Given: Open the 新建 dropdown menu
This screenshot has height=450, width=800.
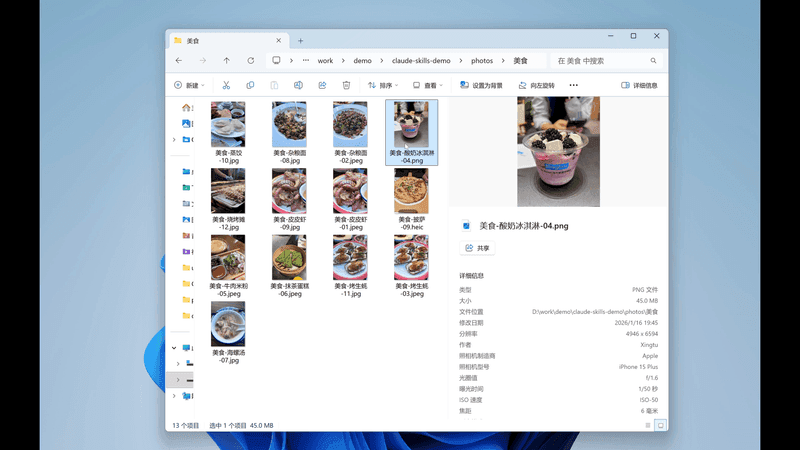Looking at the screenshot, I should click(x=189, y=86).
